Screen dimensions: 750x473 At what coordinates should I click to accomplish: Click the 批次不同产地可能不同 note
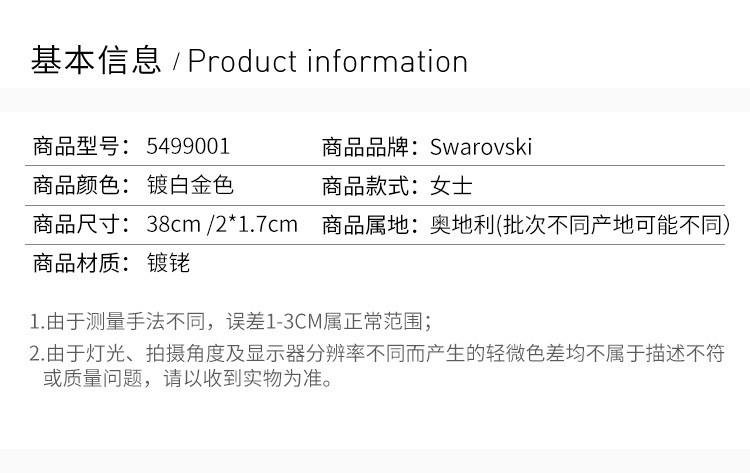click(x=612, y=224)
